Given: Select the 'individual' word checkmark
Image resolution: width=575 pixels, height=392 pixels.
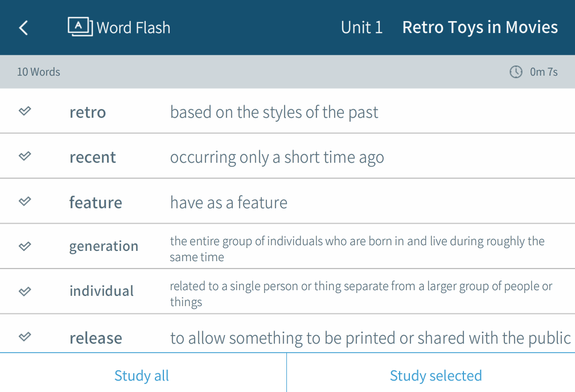Looking at the screenshot, I should pos(25,291).
